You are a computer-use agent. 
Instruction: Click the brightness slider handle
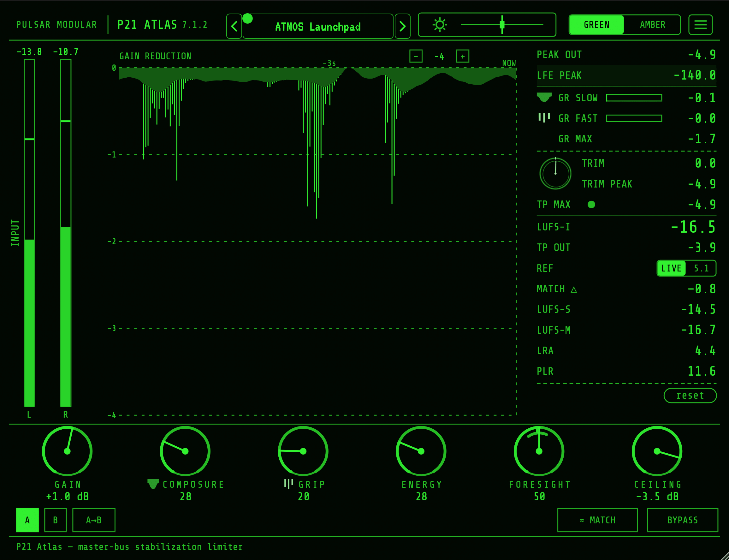point(502,25)
